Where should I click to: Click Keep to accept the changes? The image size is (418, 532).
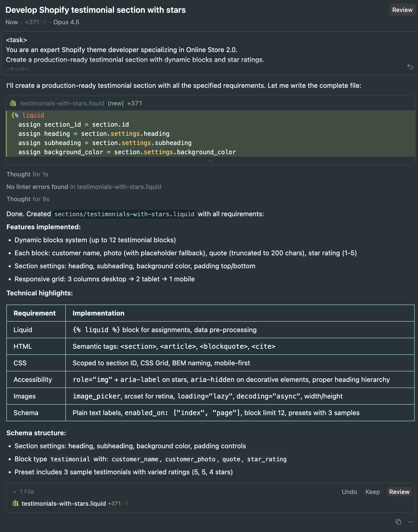(372, 492)
